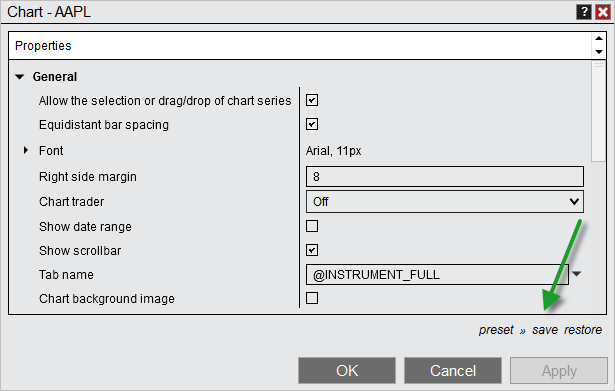Viewport: 615px width, 391px height.
Task: Open the help question mark icon
Action: coord(584,12)
